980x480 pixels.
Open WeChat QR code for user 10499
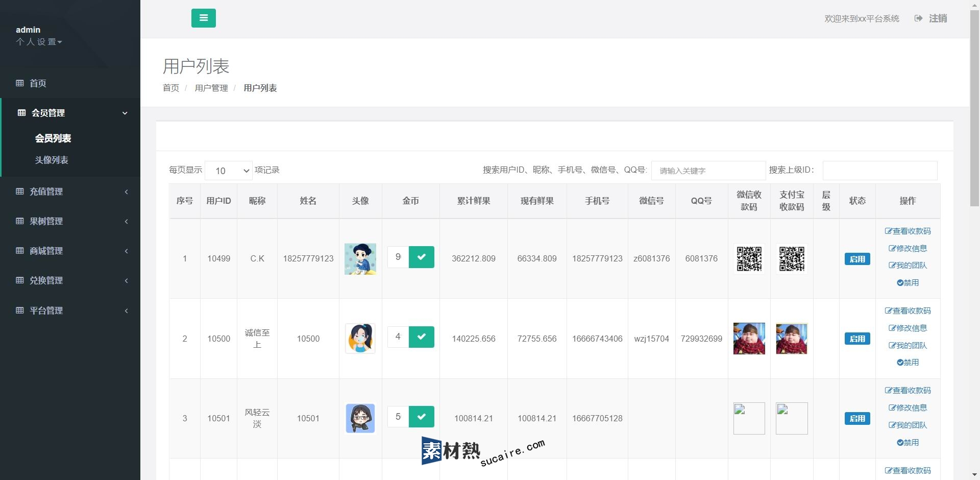[x=749, y=259]
